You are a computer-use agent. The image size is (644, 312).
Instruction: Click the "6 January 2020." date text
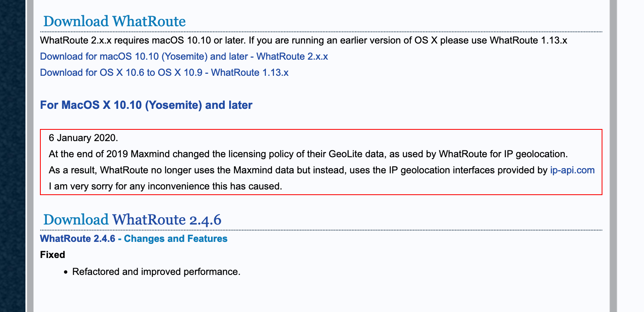click(83, 138)
